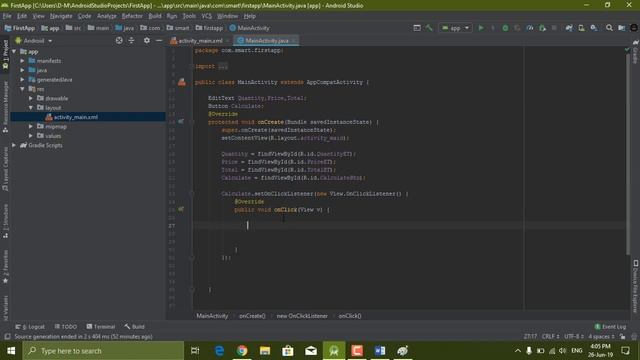The width and height of the screenshot is (640, 360).
Task: Expand the Gradle Scripts node
Action: point(14,145)
